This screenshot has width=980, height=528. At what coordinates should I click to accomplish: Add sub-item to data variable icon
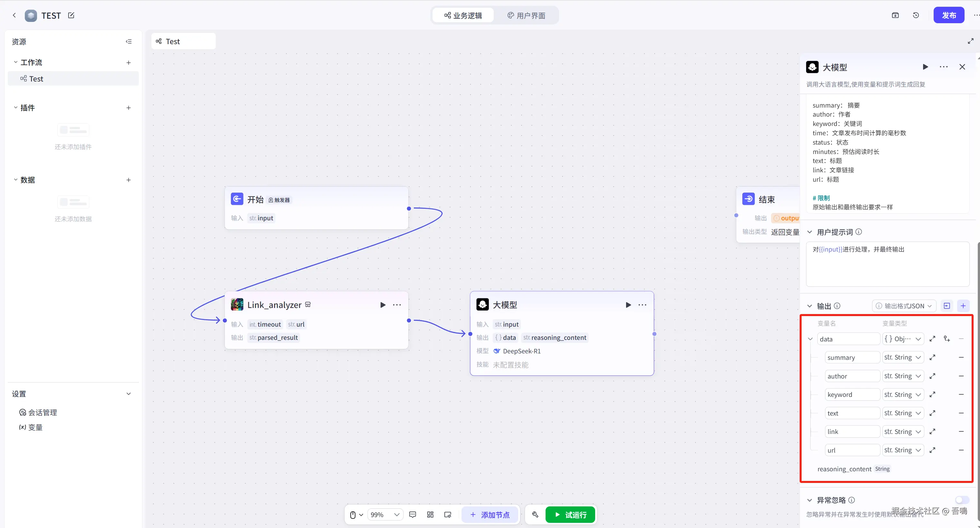click(947, 339)
